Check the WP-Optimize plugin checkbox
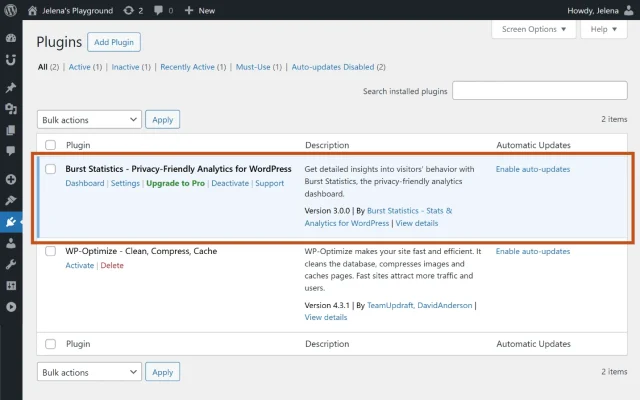The image size is (640, 400). pyautogui.click(x=51, y=251)
